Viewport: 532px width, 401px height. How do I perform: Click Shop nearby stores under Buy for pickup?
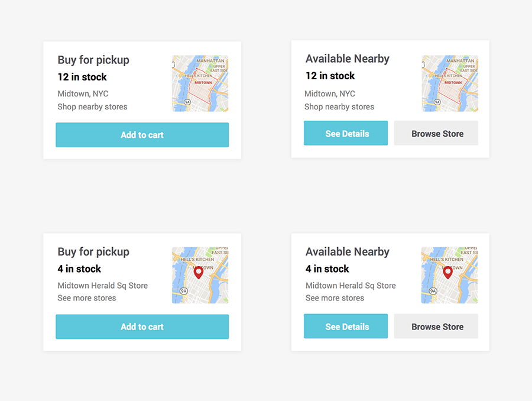(x=92, y=106)
